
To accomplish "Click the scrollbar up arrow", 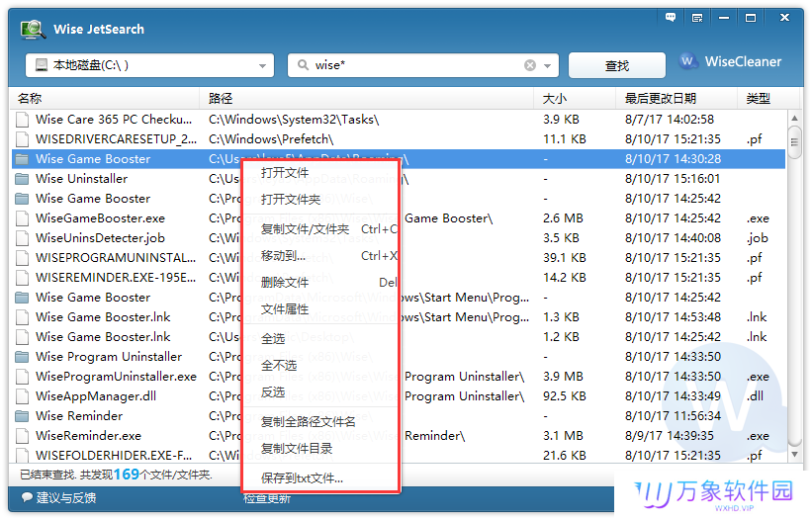I will [x=794, y=119].
